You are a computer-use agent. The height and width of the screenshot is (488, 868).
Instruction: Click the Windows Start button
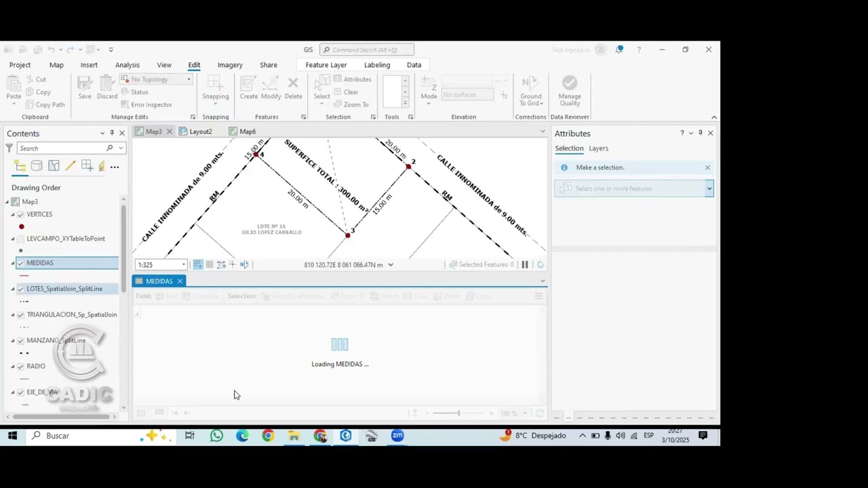(x=12, y=436)
